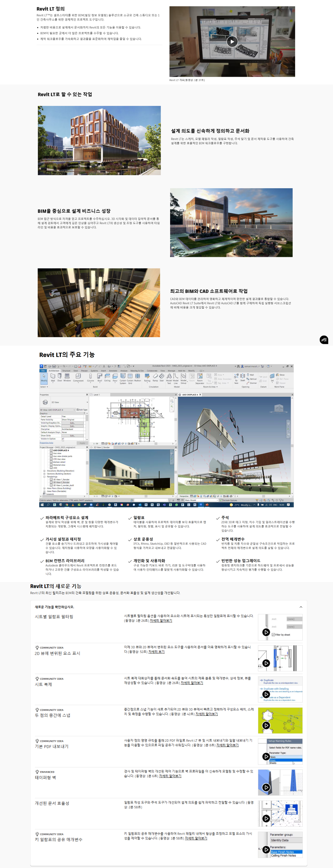This screenshot has width=333, height=868.
Task: Click the heading 'Revit LT 정의'
Action: click(x=51, y=9)
